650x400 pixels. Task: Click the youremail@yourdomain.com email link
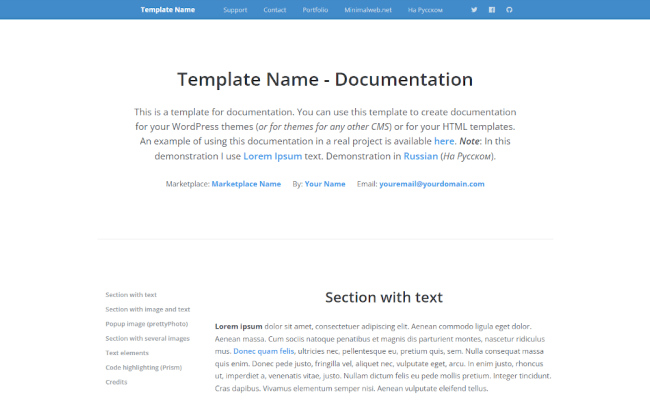(x=432, y=184)
